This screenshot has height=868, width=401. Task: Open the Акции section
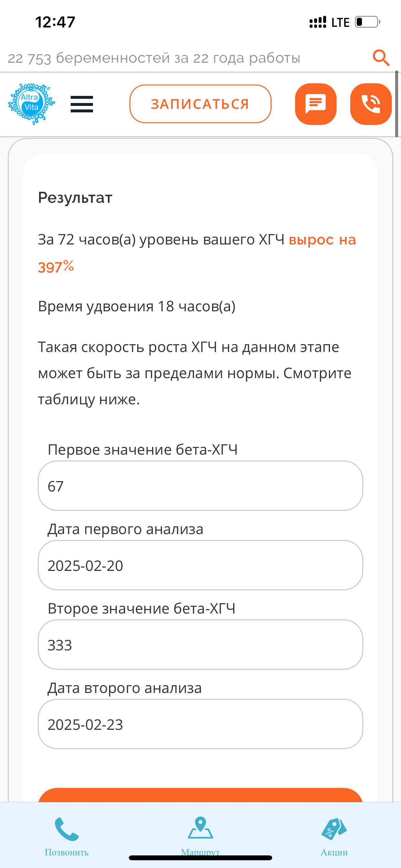click(x=334, y=852)
